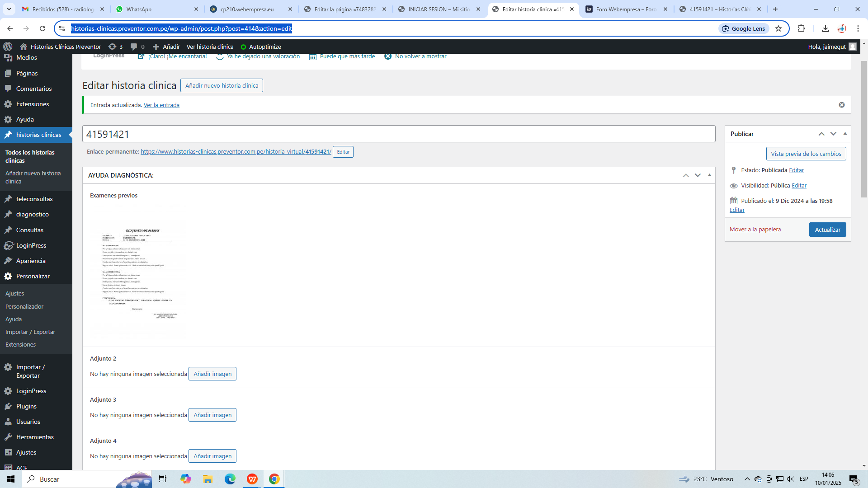Click the Herramientas wrench icon

point(8,437)
